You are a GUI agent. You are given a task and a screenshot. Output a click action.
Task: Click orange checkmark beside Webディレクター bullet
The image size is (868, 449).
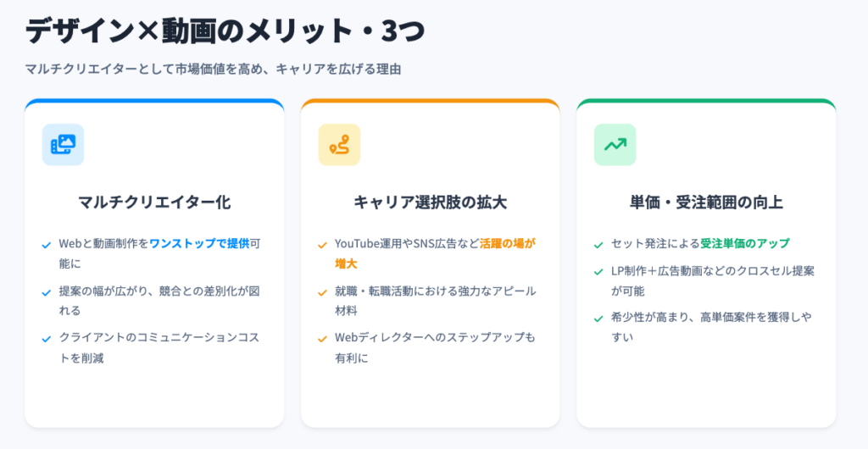pyautogui.click(x=322, y=339)
